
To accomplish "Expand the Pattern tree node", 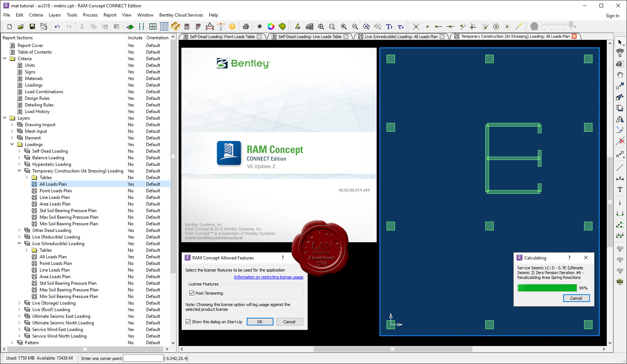I will (x=12, y=343).
